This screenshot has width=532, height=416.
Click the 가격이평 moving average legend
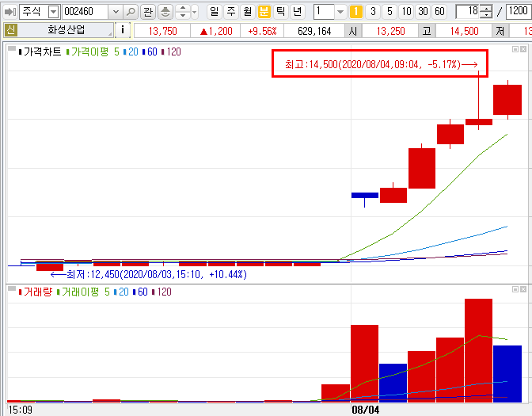tap(89, 52)
